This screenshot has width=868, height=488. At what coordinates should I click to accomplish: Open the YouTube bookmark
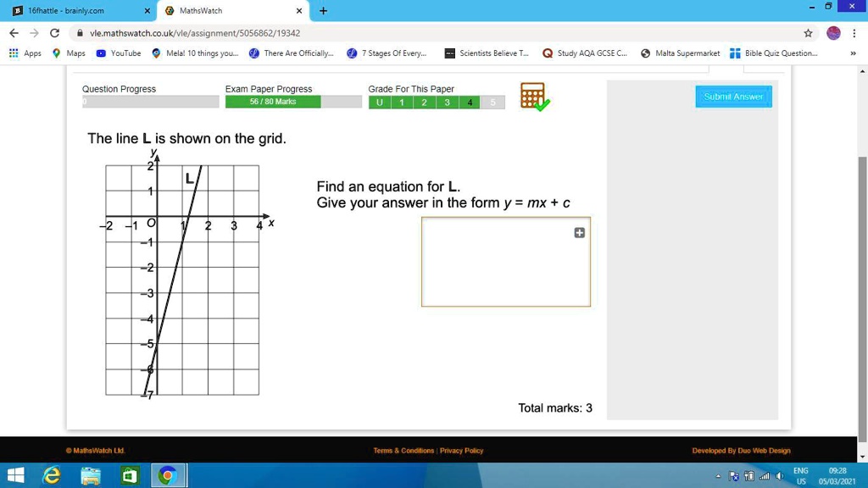pyautogui.click(x=119, y=53)
